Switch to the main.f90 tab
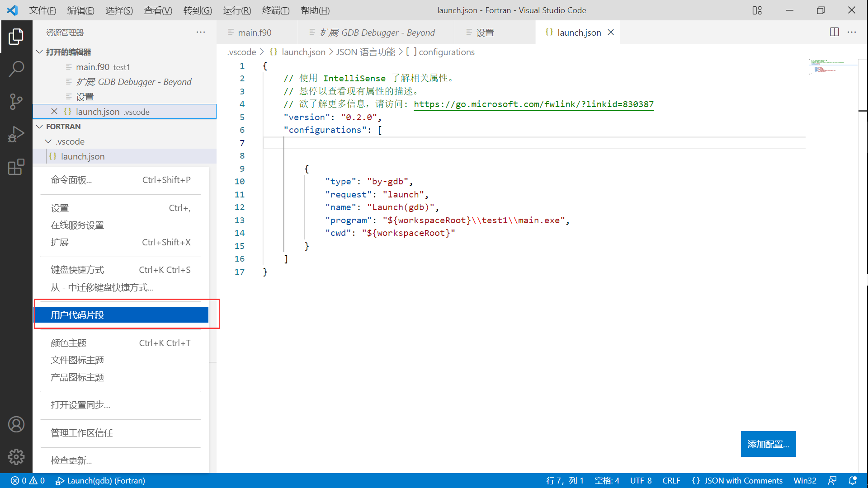The height and width of the screenshot is (488, 868). [255, 33]
